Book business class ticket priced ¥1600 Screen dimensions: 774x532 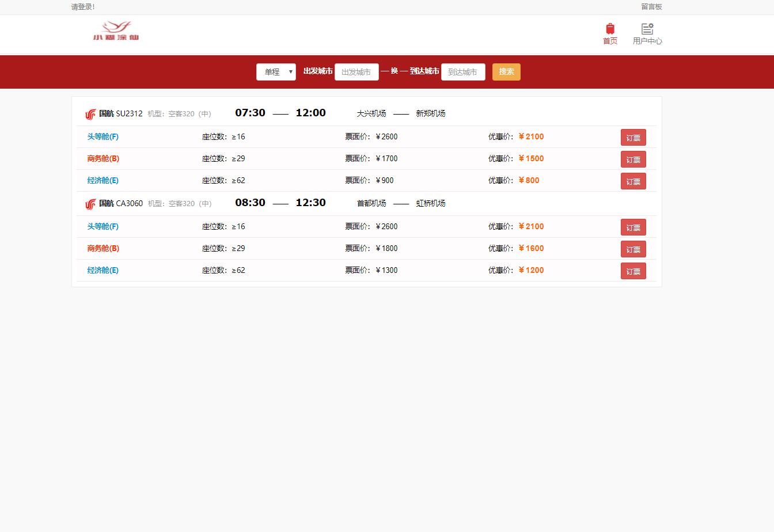click(x=633, y=249)
